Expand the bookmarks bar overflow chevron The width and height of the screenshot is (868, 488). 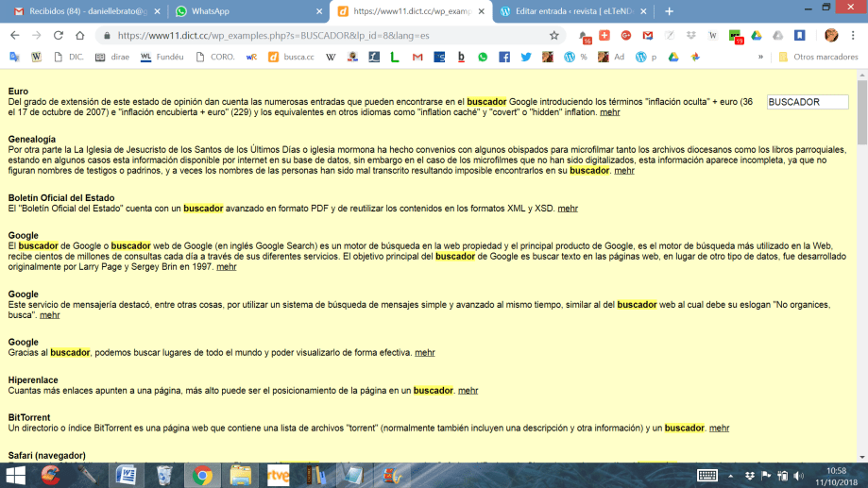pos(760,57)
